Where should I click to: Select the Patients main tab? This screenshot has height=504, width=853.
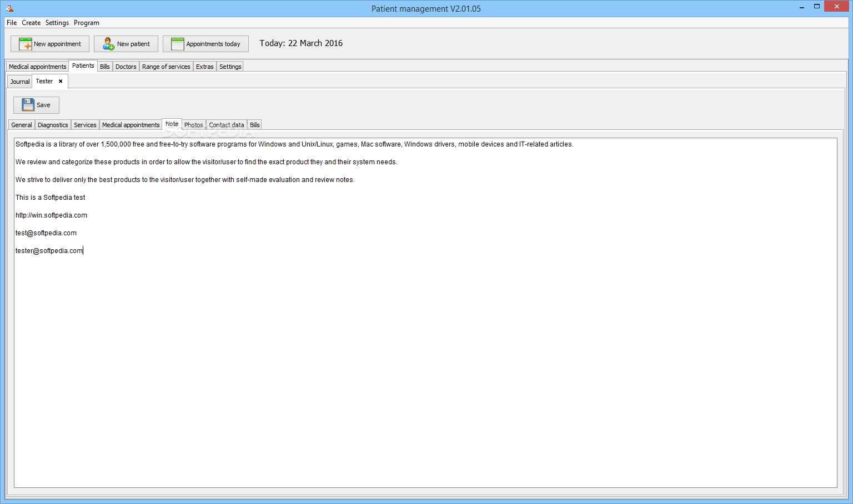(x=83, y=65)
